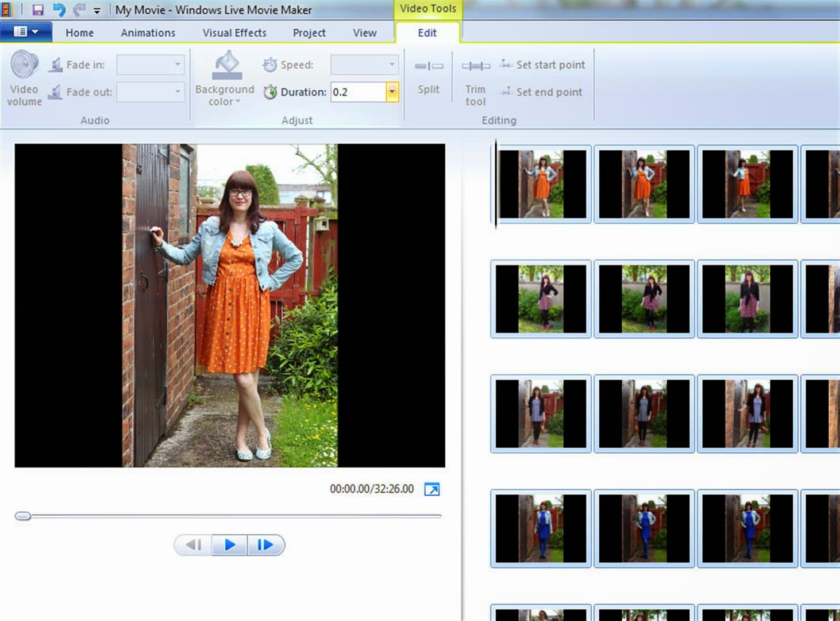Click the Speed icon
The image size is (840, 621).
270,64
